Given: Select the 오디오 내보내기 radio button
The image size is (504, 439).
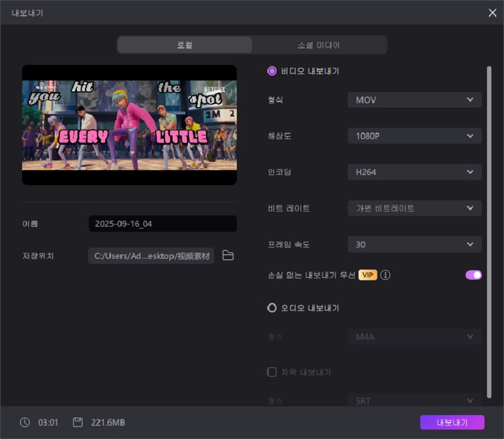Looking at the screenshot, I should pos(272,308).
